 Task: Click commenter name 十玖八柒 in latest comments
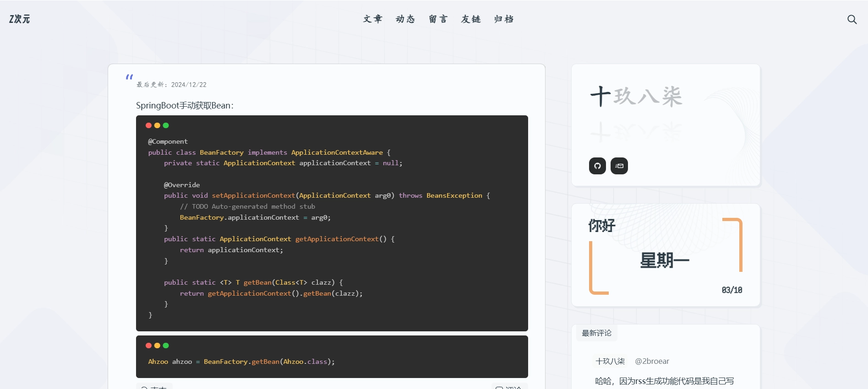coord(610,361)
